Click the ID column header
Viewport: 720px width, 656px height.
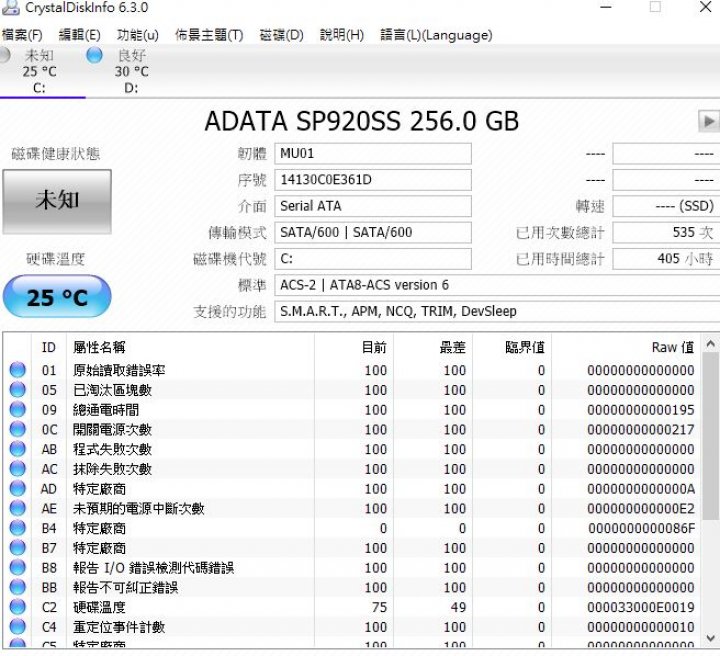49,348
